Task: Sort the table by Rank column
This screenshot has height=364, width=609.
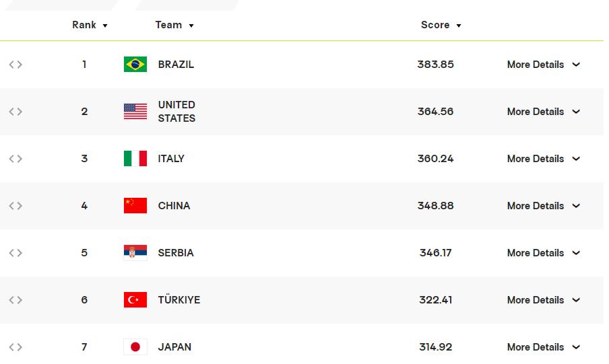Action: coord(90,25)
